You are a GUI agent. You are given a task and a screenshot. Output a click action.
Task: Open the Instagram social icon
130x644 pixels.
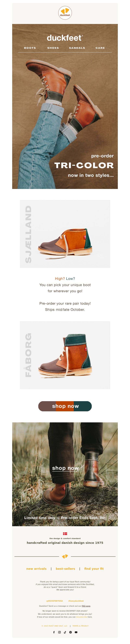pyautogui.click(x=59, y=632)
